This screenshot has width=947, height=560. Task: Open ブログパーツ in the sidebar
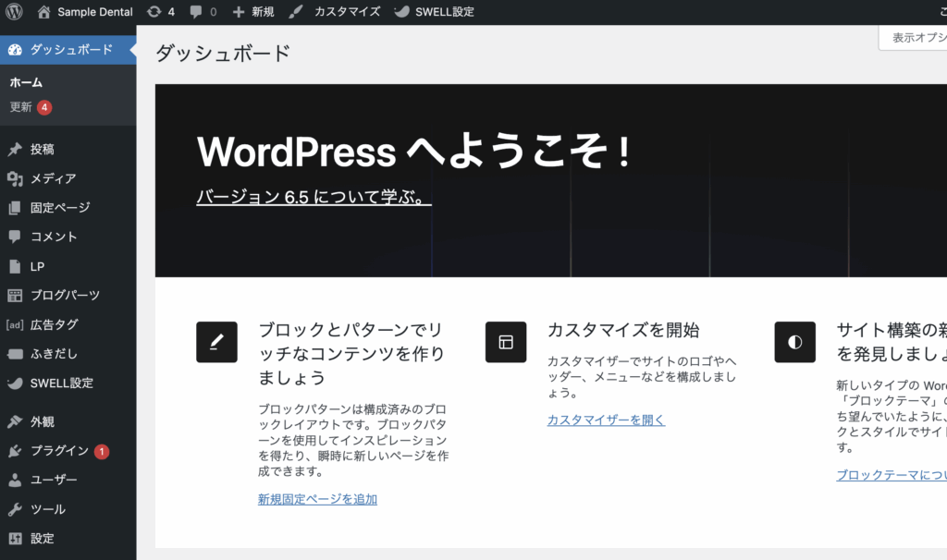[x=65, y=295]
